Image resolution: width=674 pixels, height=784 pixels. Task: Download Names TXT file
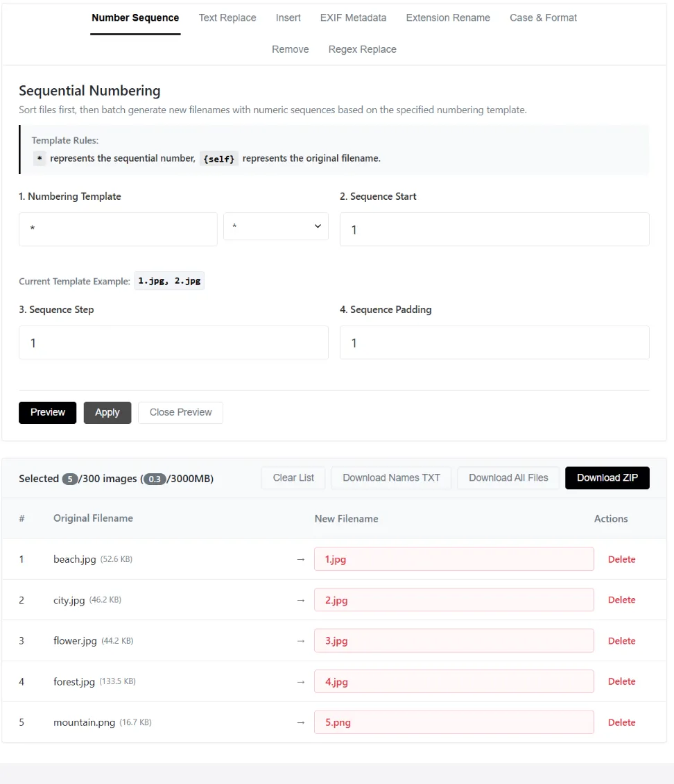(x=391, y=478)
